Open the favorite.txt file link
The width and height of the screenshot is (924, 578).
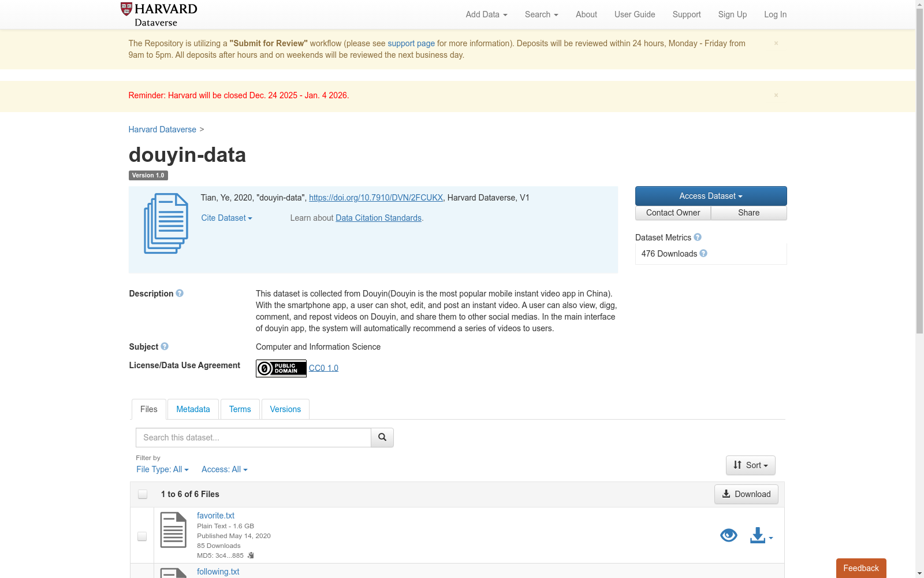pos(215,516)
